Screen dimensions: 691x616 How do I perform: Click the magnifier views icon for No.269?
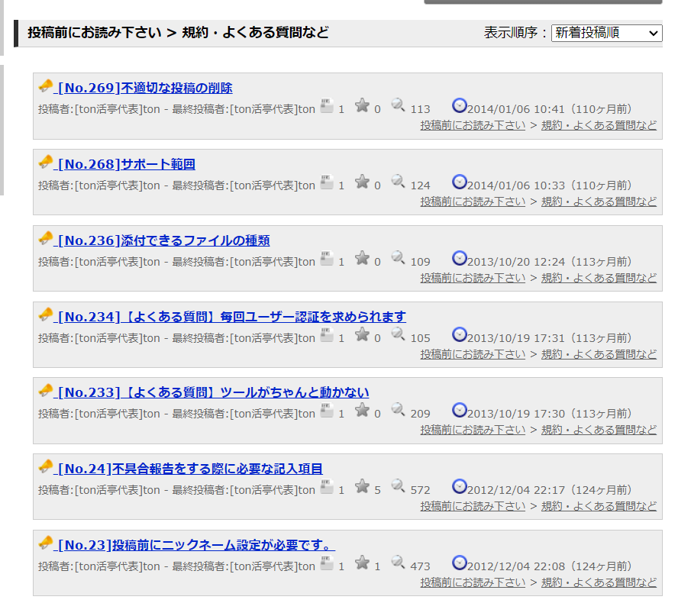(x=398, y=105)
